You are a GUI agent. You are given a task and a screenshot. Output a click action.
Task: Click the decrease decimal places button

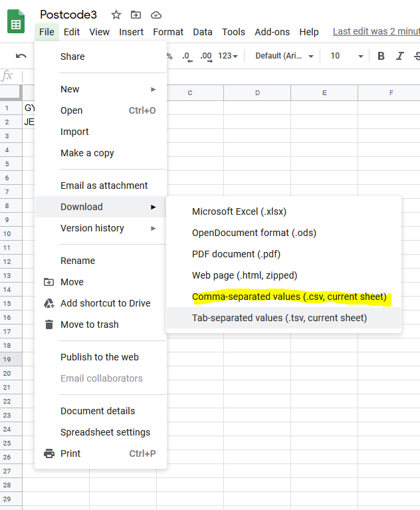tap(186, 56)
